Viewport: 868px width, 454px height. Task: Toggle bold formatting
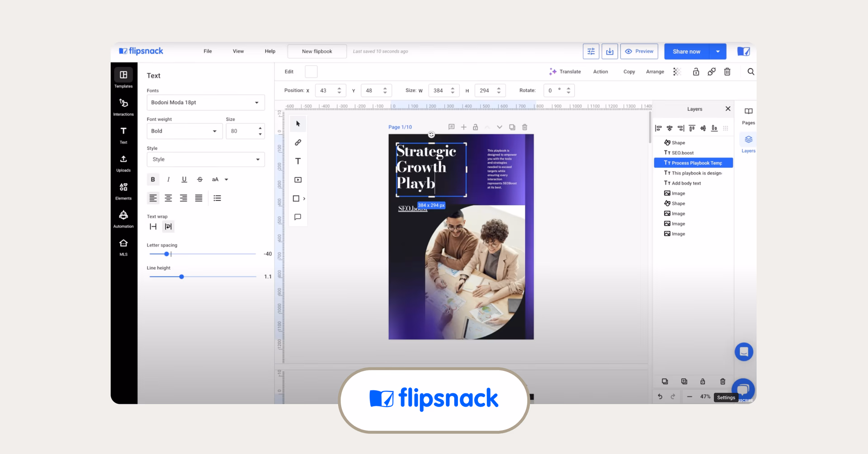[153, 179]
